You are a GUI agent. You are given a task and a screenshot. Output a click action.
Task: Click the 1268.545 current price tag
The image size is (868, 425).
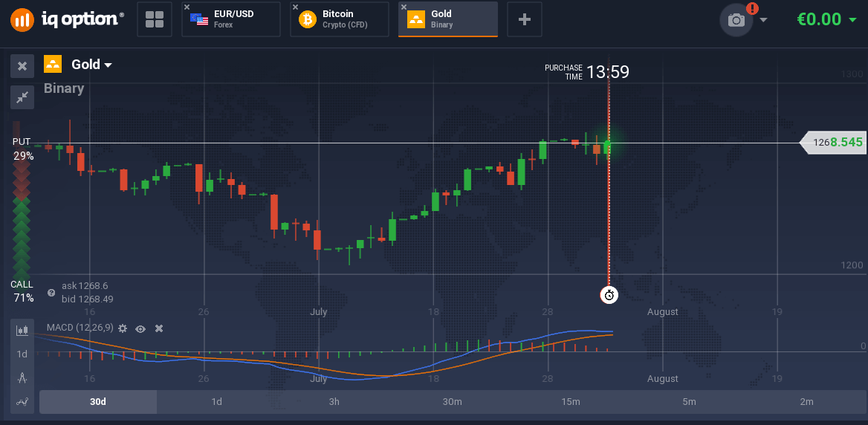(833, 143)
